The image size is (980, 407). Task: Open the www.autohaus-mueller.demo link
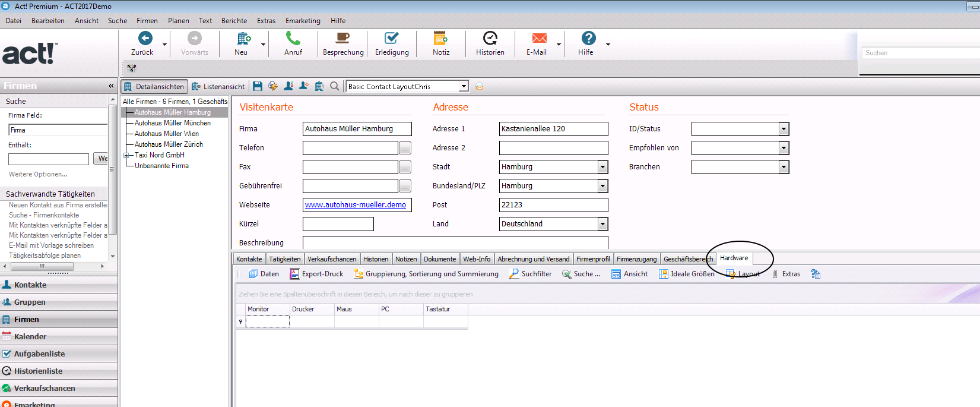(x=356, y=205)
